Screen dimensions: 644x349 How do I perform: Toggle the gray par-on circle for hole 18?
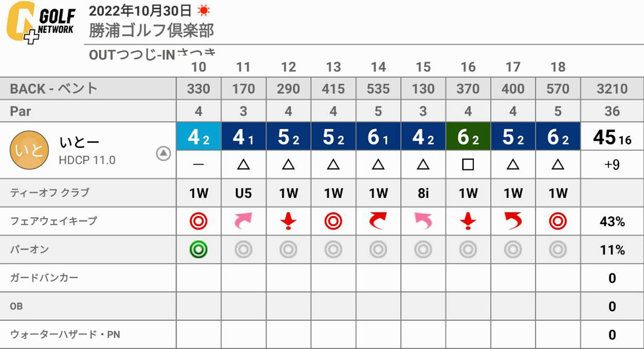point(557,249)
